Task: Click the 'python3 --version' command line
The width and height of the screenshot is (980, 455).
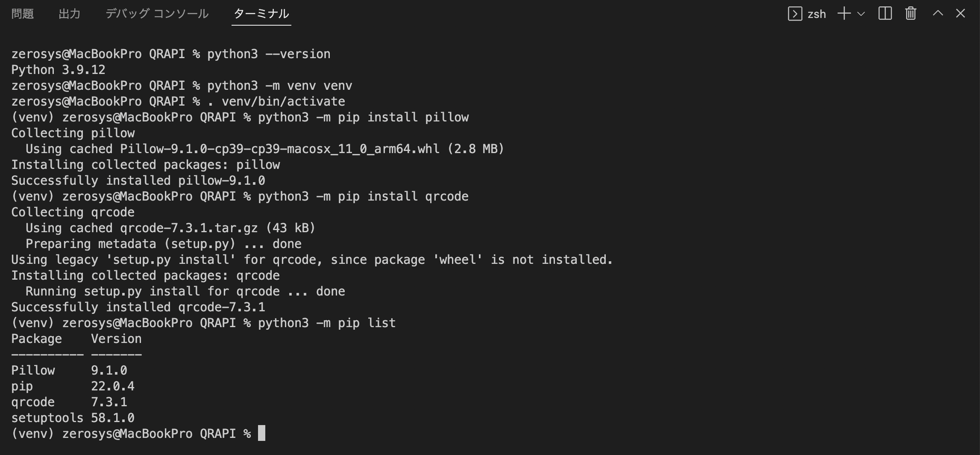Action: click(171, 54)
